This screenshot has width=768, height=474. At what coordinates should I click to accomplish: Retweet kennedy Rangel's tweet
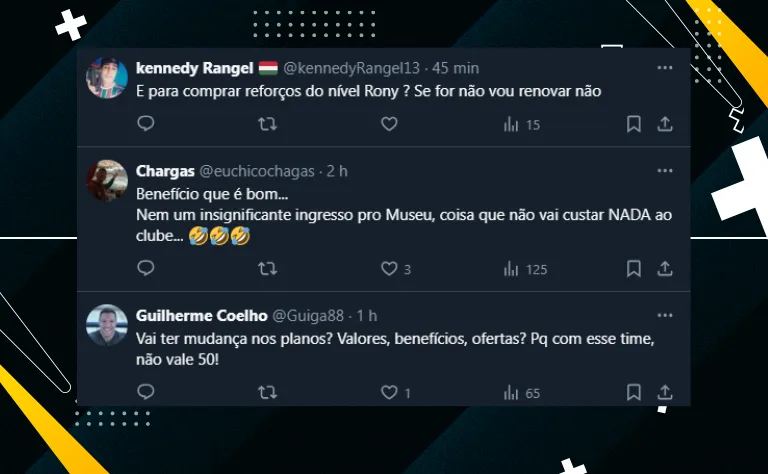[267, 124]
